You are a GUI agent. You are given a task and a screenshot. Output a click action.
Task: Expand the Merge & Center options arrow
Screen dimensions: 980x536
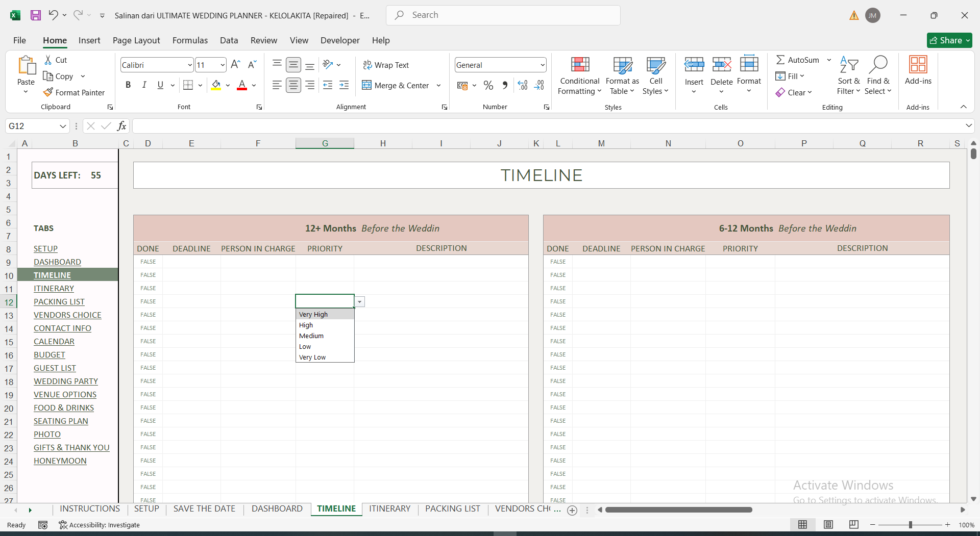(x=438, y=85)
